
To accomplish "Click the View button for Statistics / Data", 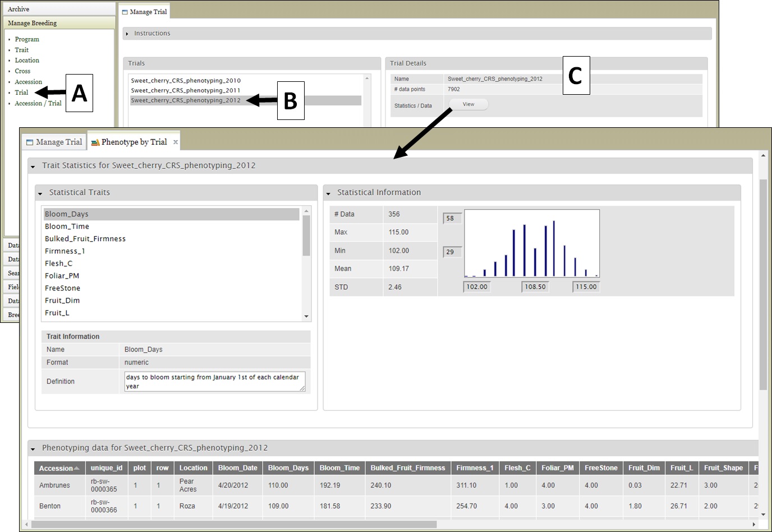I will click(468, 104).
